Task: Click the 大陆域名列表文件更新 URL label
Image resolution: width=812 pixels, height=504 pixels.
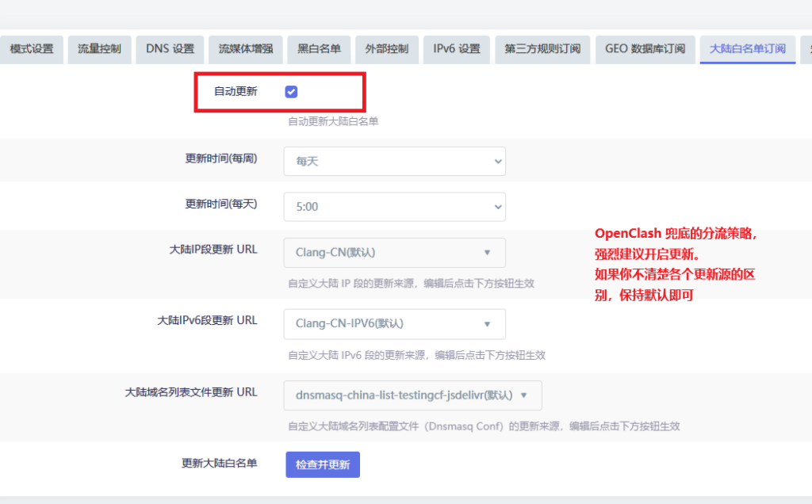Action: tap(191, 392)
